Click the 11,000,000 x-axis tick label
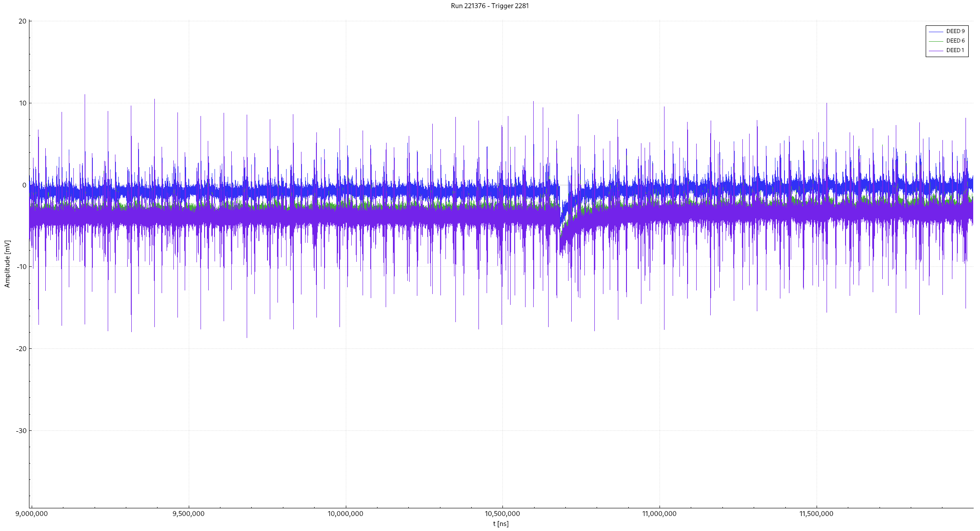Screen dimensions: 980x531 click(x=660, y=514)
